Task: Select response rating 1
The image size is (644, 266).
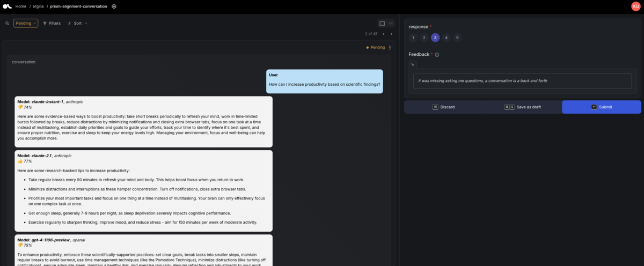Action: pos(413,38)
